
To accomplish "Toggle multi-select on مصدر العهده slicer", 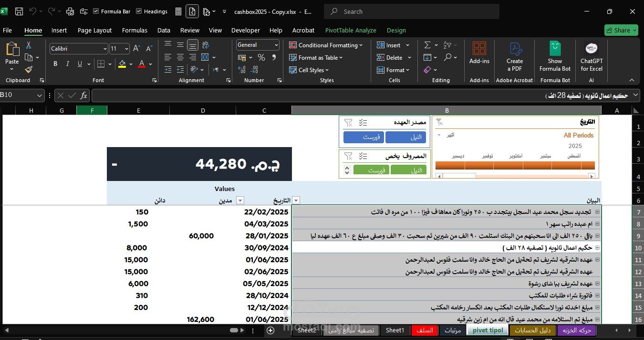I will pos(363,123).
